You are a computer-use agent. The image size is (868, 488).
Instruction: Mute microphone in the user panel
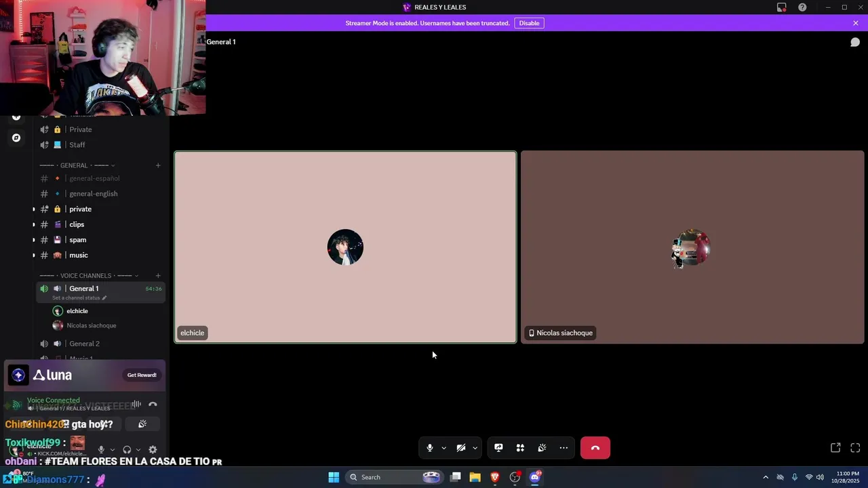click(x=101, y=449)
